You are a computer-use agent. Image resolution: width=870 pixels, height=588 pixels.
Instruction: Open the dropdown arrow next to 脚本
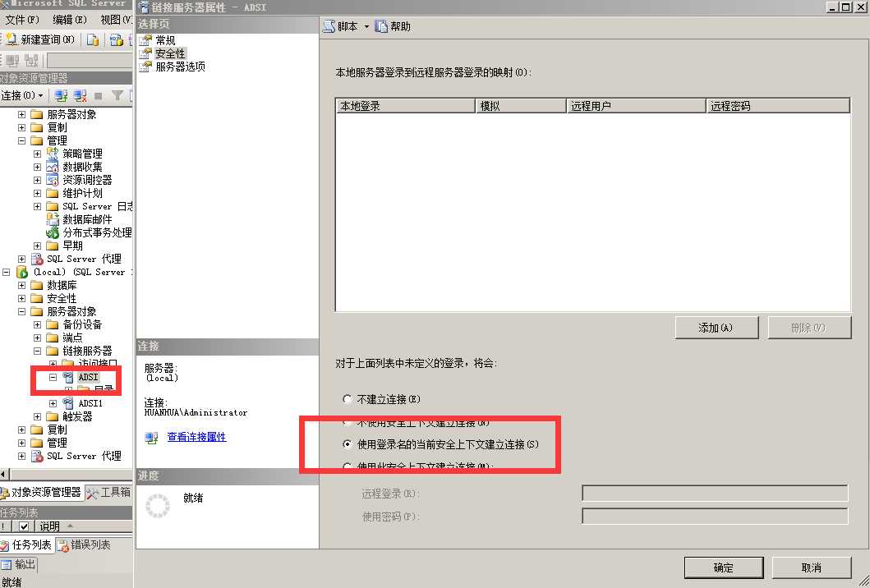[366, 26]
